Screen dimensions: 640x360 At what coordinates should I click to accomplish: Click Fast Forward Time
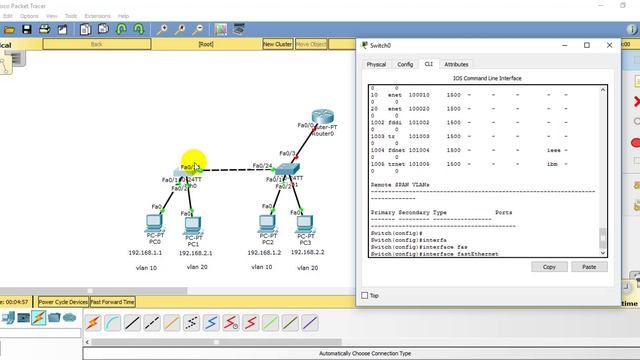click(x=112, y=302)
